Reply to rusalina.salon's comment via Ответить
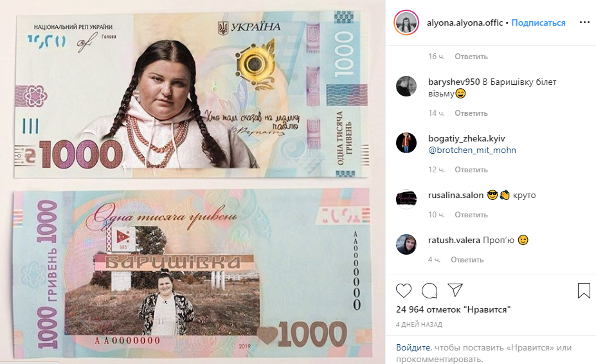 point(471,215)
